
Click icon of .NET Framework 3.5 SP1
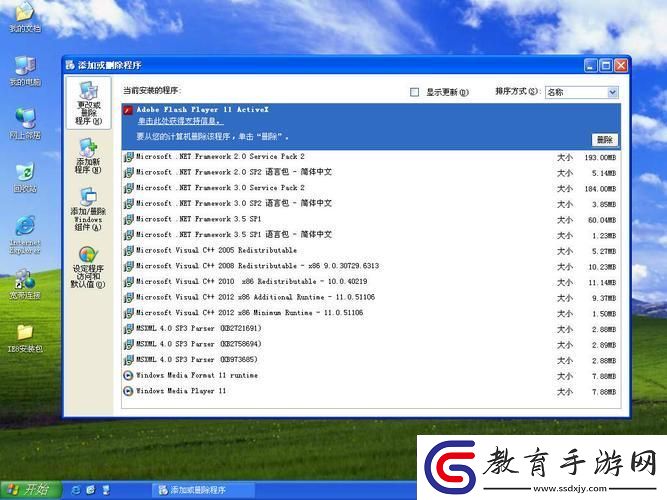click(x=128, y=220)
